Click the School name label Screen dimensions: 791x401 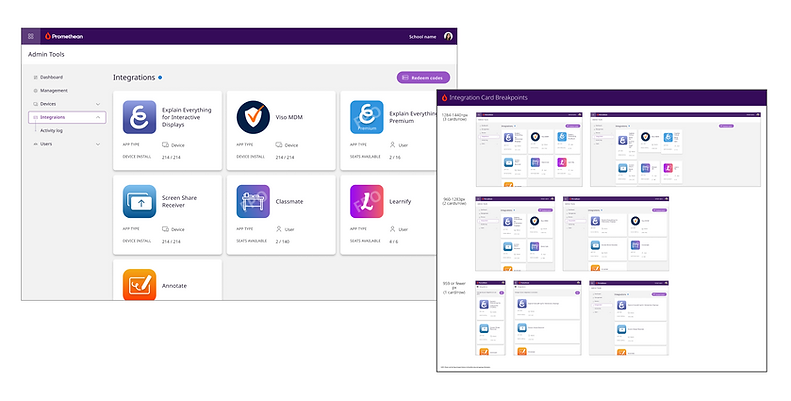click(423, 37)
